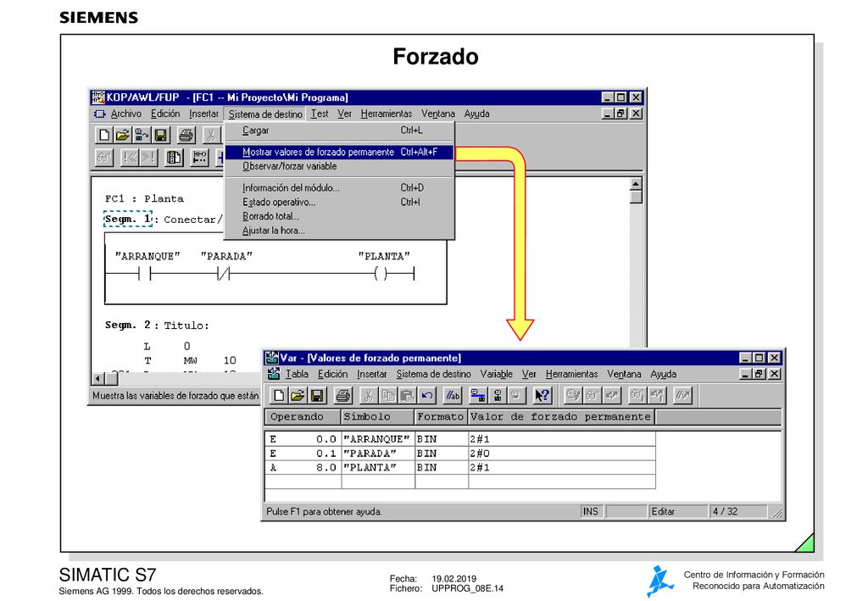Choose Estado operativo menu entry
868x601 pixels.
(339, 203)
